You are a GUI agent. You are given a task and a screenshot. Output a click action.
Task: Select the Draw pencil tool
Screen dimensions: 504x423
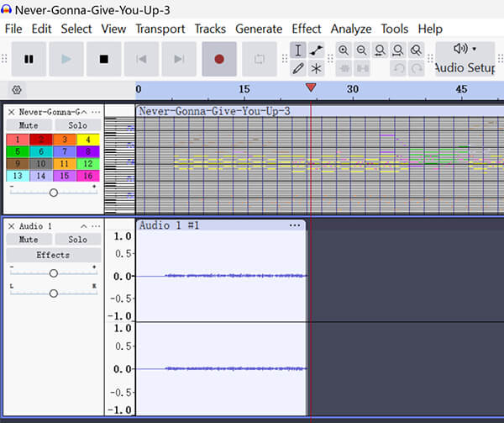click(298, 68)
